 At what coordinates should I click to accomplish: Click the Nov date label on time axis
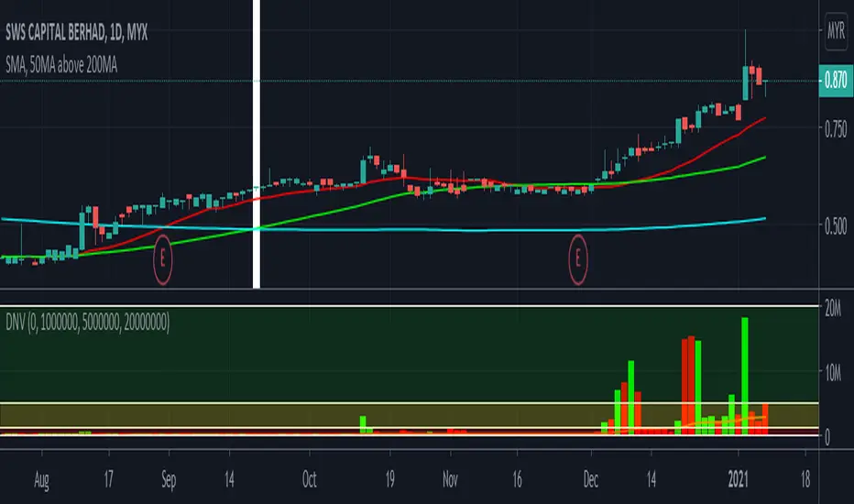pos(451,480)
